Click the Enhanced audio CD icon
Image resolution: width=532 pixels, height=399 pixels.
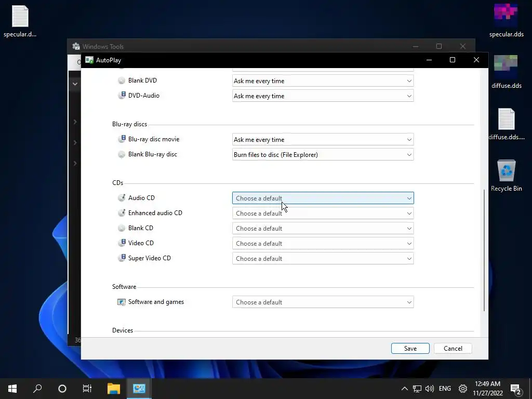(122, 212)
